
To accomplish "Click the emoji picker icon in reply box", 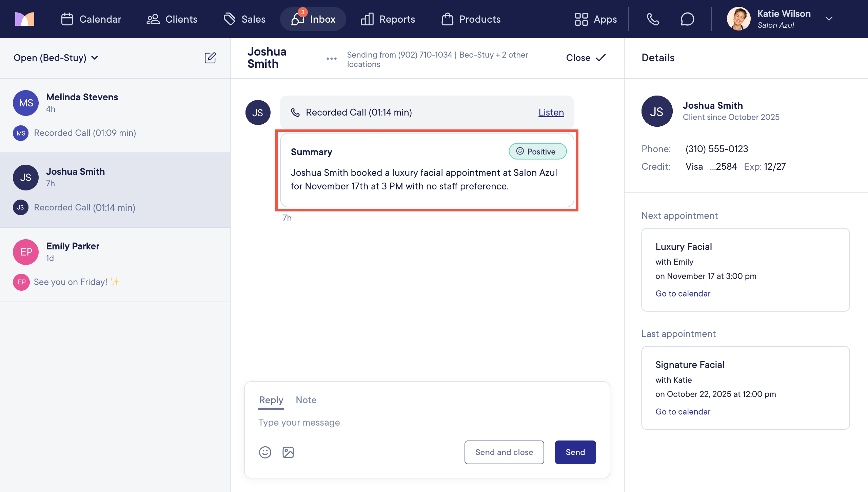I will (x=265, y=452).
